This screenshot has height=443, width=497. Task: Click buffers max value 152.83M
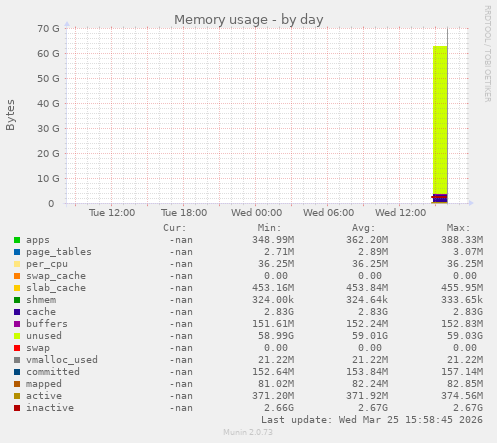tap(462, 324)
